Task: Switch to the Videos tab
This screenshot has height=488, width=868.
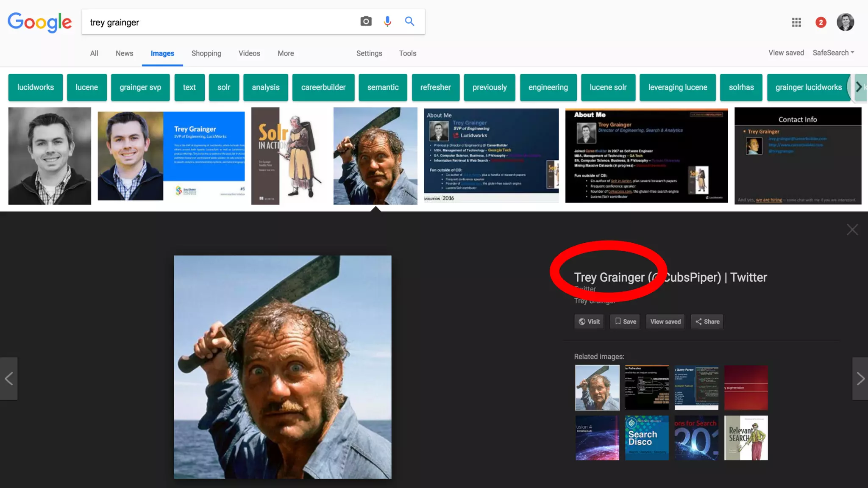Action: 249,53
